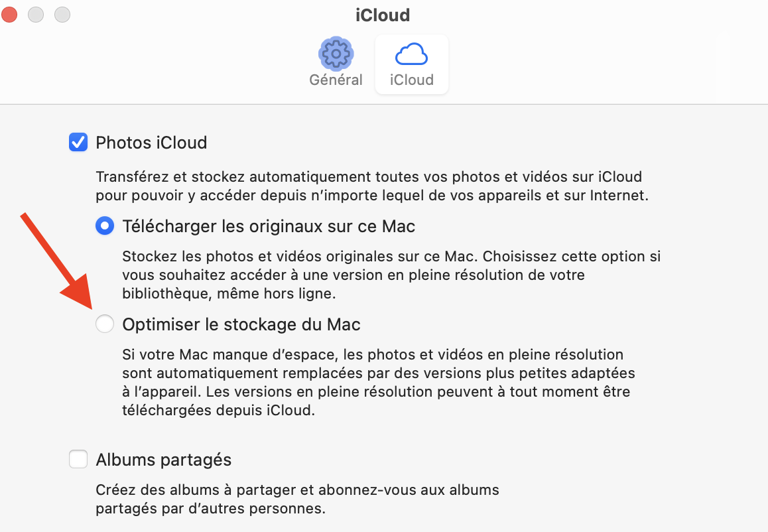
Task: Click the "Photos iCloud" label text
Action: point(151,143)
